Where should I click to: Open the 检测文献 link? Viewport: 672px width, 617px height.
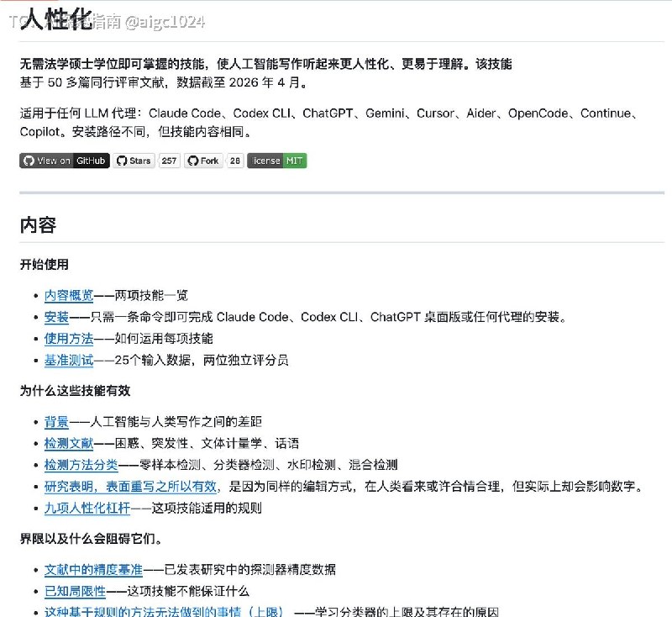tap(69, 443)
